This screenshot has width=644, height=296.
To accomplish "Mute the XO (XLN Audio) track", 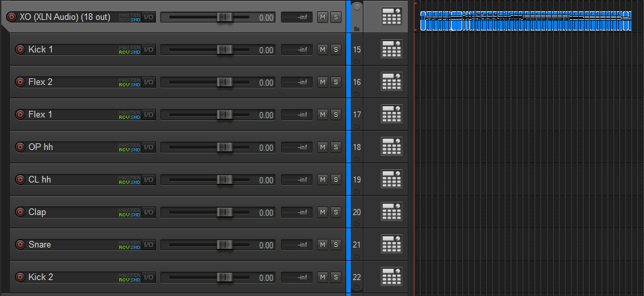I will 323,17.
